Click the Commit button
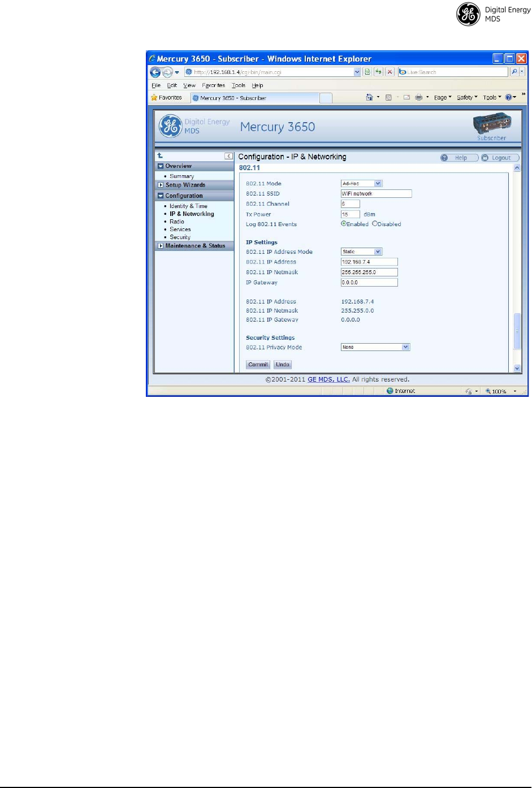 click(258, 365)
